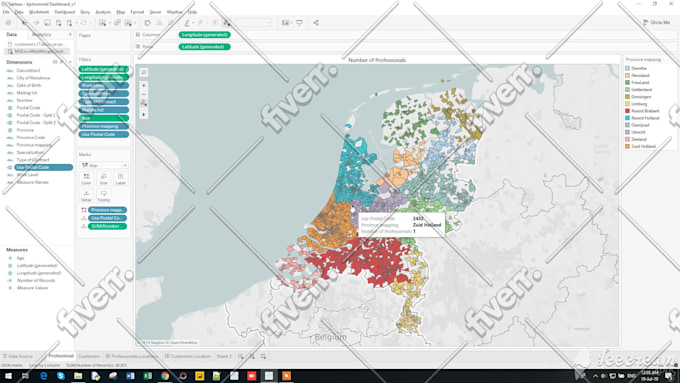Screen dimensions: 680x383
Task: Open the Dashboard menu
Action: (x=65, y=12)
